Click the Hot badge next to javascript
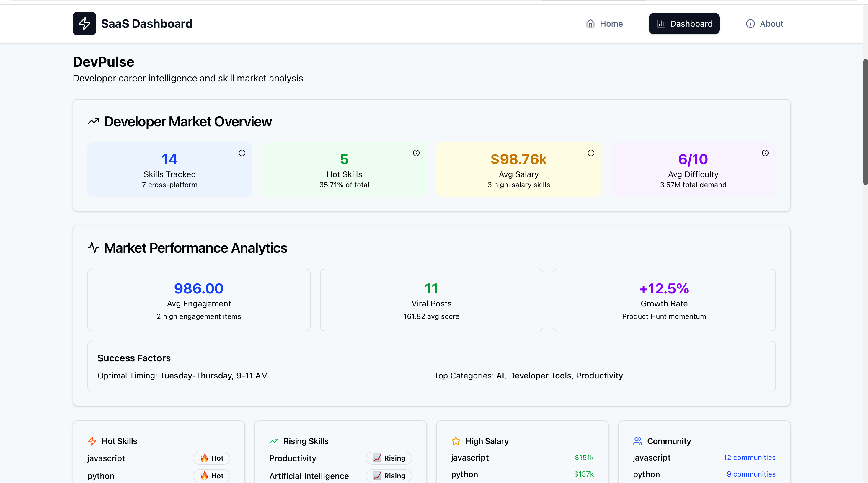Viewport: 868px width, 483px height. [212, 458]
